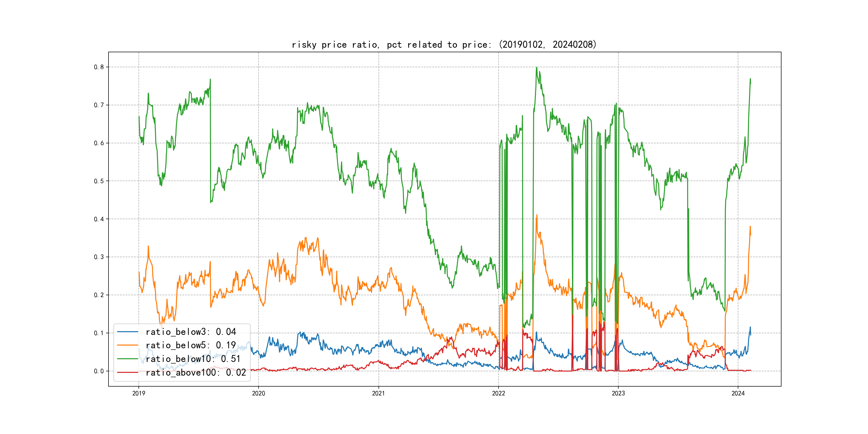Click the blue ratio_below3 legend line swatch
The width and height of the screenshot is (868, 434).
(127, 332)
